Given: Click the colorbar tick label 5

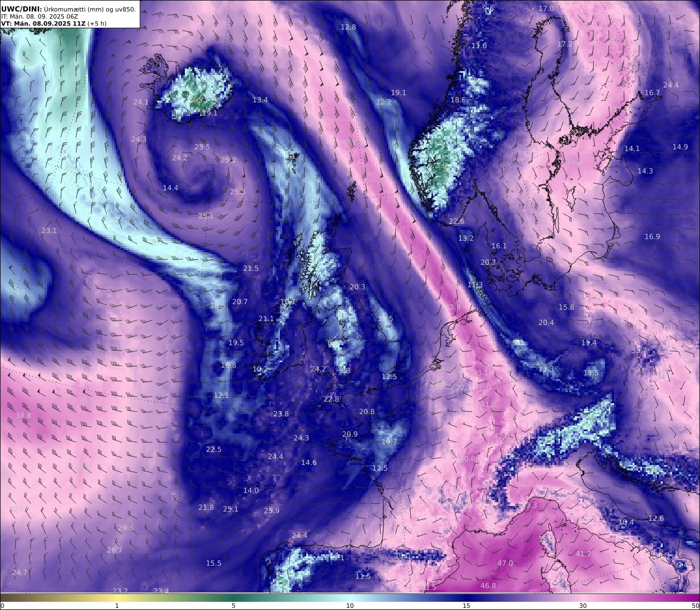Looking at the screenshot, I should 234,606.
